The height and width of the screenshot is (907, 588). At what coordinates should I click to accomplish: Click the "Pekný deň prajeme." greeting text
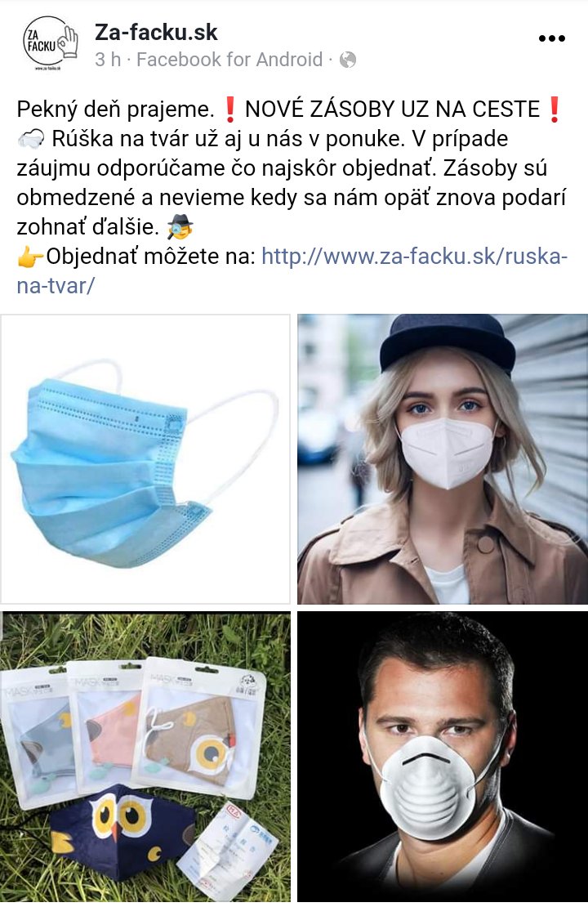(116, 109)
